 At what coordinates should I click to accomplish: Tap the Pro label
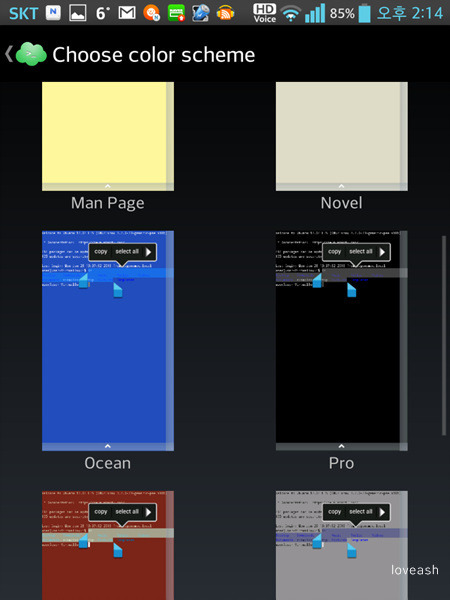pyautogui.click(x=341, y=463)
